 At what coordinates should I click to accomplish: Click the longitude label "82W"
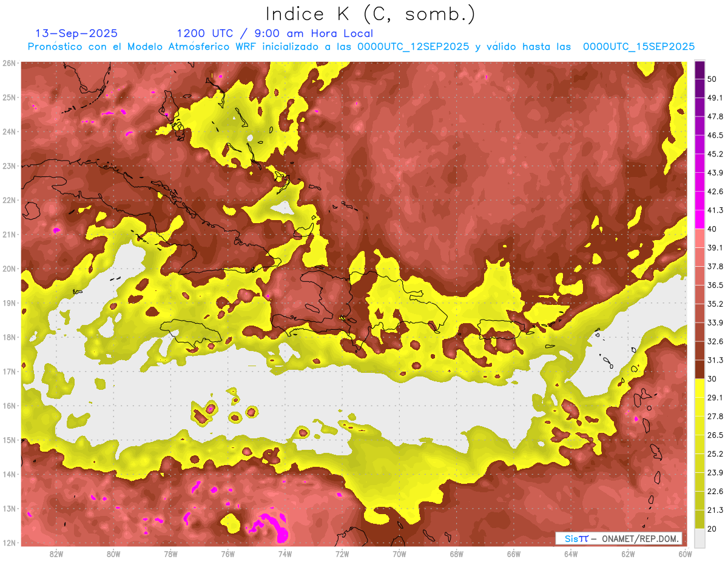[x=56, y=554]
